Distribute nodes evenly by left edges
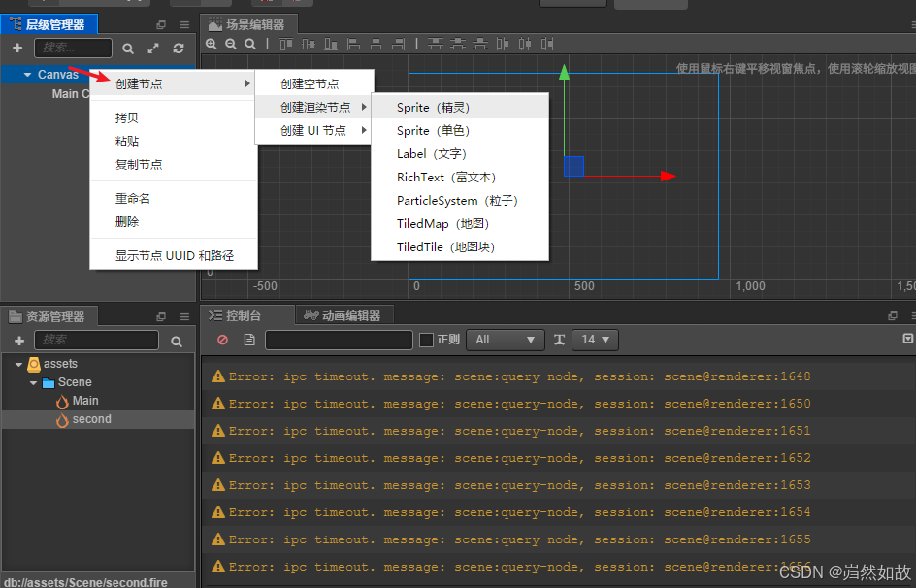916x588 pixels. pos(503,44)
